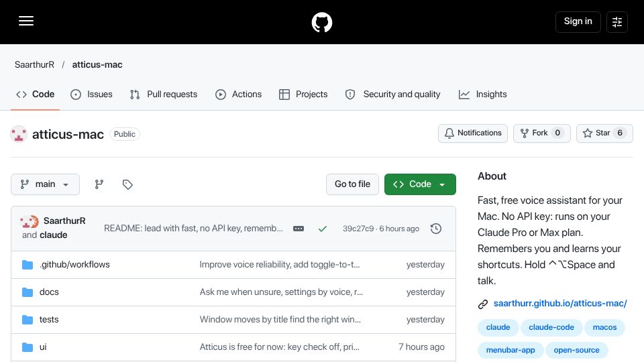This screenshot has width=644, height=362.
Task: Click the ui folder icon
Action: tap(28, 347)
